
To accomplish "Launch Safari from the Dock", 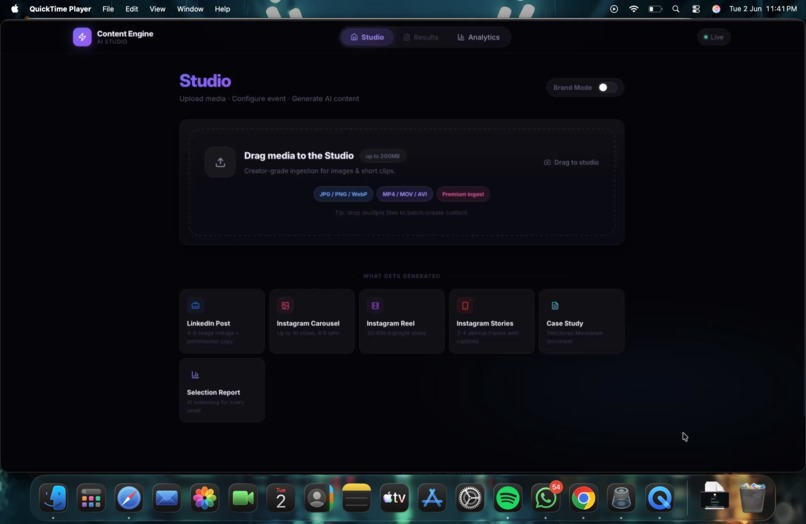I will pyautogui.click(x=129, y=498).
